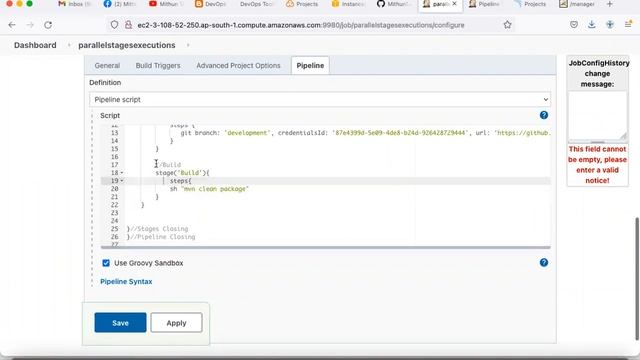Viewport: 640px width, 360px height.
Task: Open the Build Triggers config tab
Action: [x=158, y=65]
